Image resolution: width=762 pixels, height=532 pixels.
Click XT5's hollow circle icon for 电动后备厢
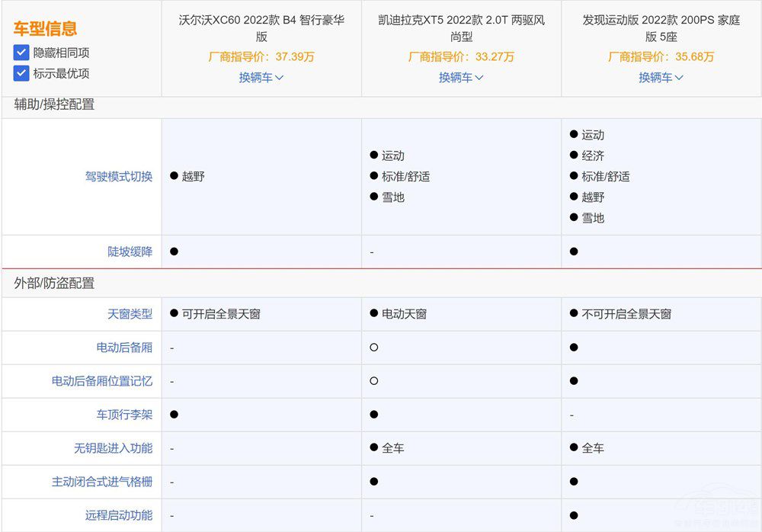pyautogui.click(x=373, y=347)
